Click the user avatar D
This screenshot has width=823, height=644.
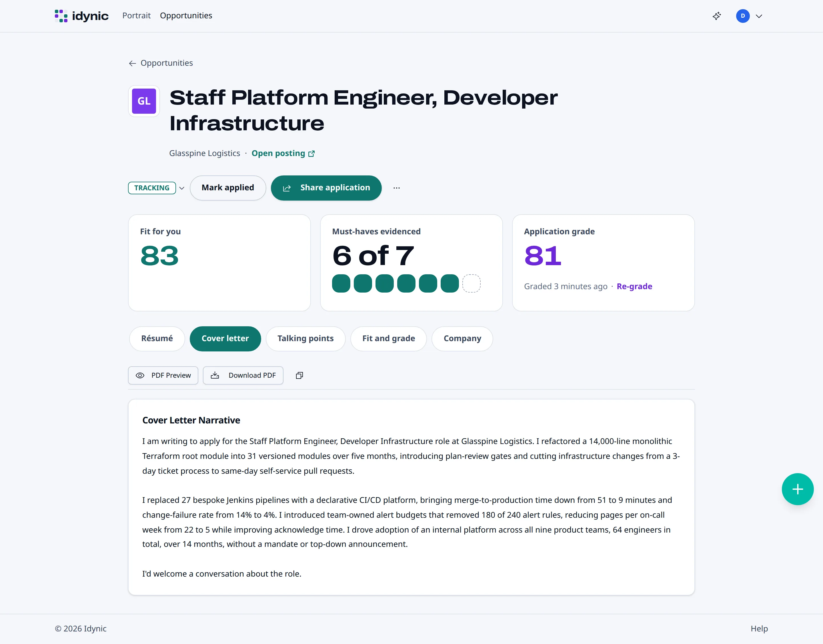pyautogui.click(x=743, y=16)
